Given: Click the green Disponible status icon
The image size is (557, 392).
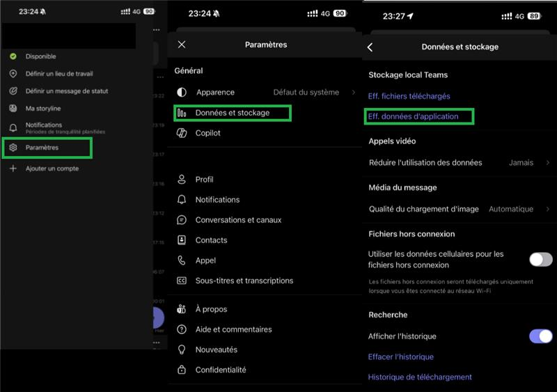Looking at the screenshot, I should [x=13, y=56].
